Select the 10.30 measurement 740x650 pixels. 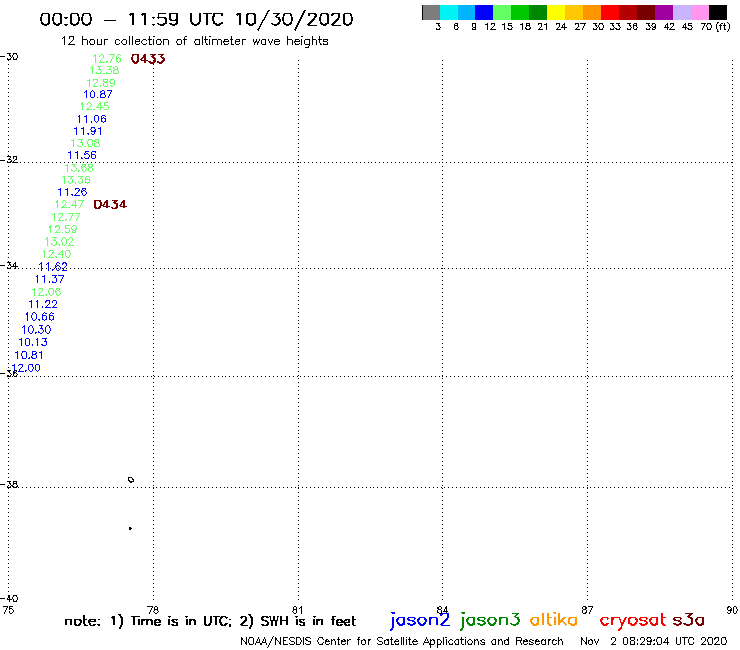36,329
